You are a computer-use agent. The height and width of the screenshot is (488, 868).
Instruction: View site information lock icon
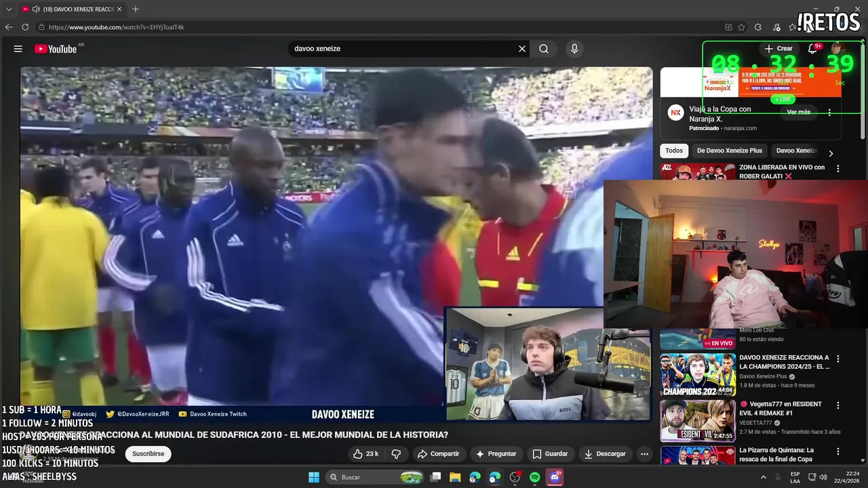pyautogui.click(x=41, y=27)
